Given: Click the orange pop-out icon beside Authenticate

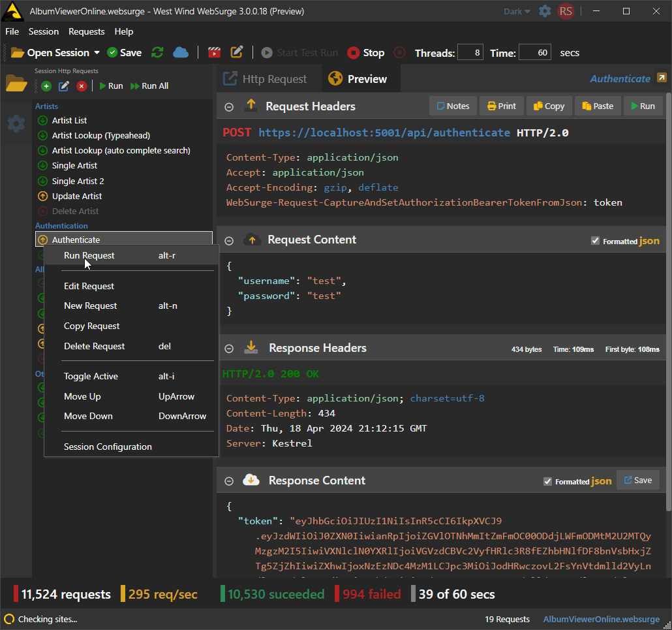Looking at the screenshot, I should pyautogui.click(x=662, y=78).
